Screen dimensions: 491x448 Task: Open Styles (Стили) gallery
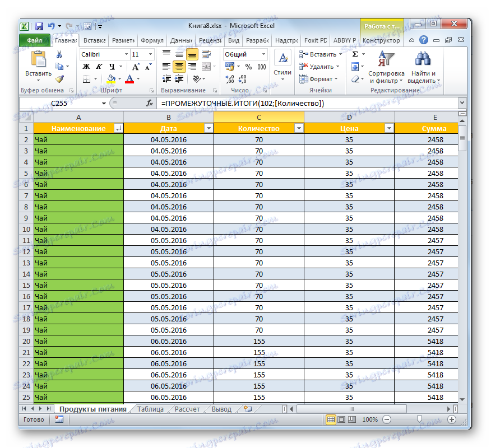coord(282,66)
